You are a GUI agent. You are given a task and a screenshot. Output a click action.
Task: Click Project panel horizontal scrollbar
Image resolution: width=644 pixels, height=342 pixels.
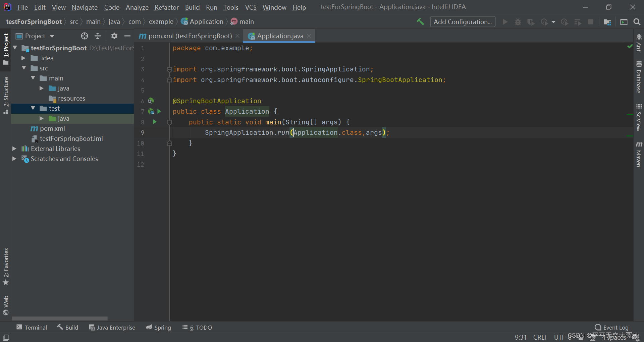click(x=60, y=319)
